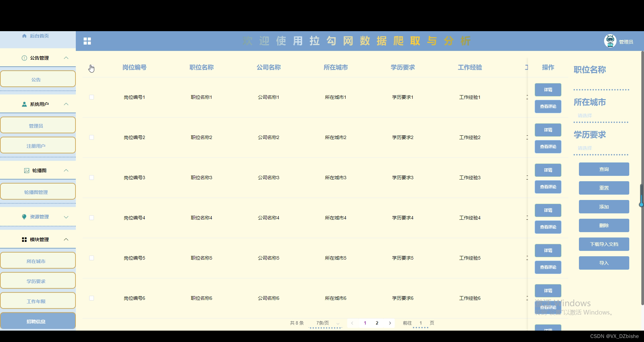Click the 添加 add button
This screenshot has width=644, height=342.
tap(604, 207)
